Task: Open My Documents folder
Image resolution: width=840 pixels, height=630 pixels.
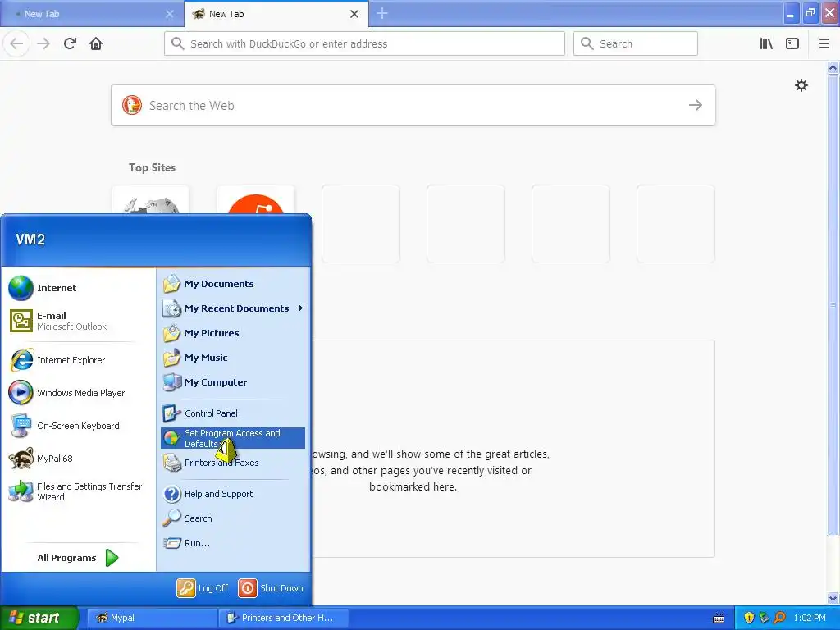Action: pos(233,283)
